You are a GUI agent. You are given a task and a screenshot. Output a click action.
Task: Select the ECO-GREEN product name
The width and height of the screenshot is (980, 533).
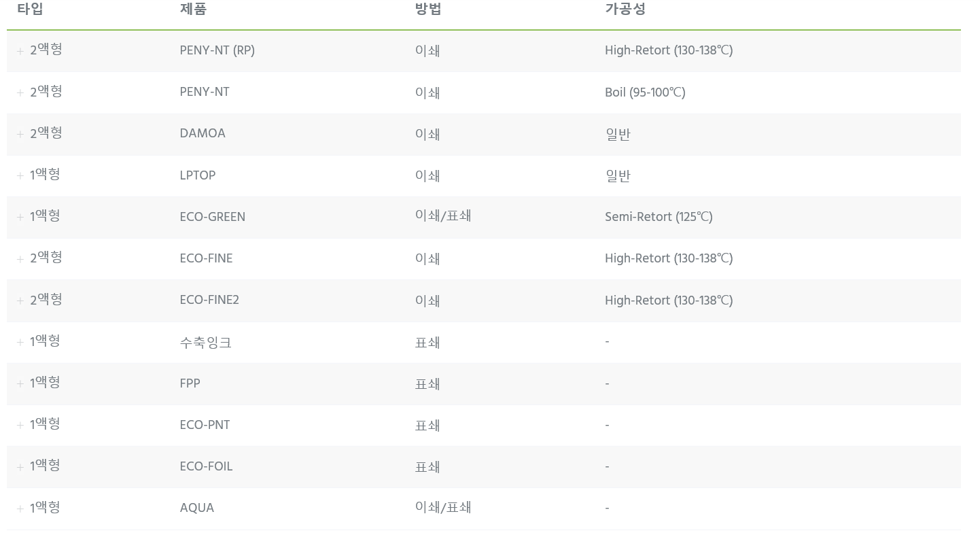213,217
